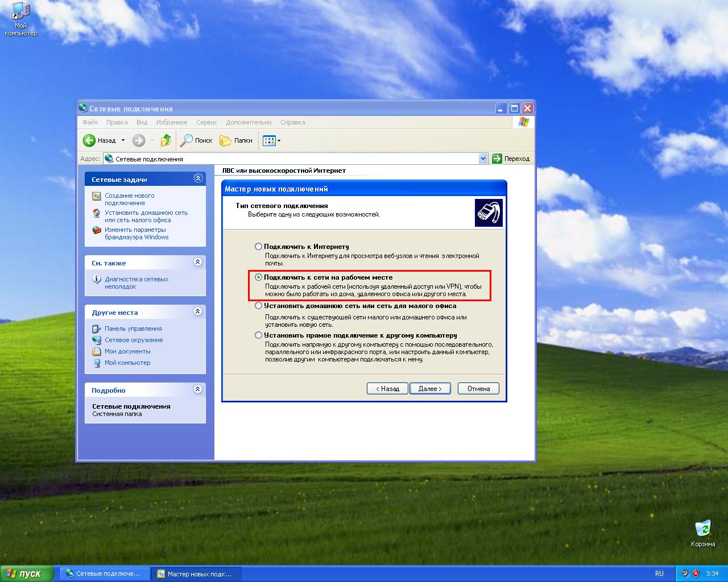Click 'Изменить параметры брандмауэра Windows' link
The image size is (728, 582).
[136, 234]
